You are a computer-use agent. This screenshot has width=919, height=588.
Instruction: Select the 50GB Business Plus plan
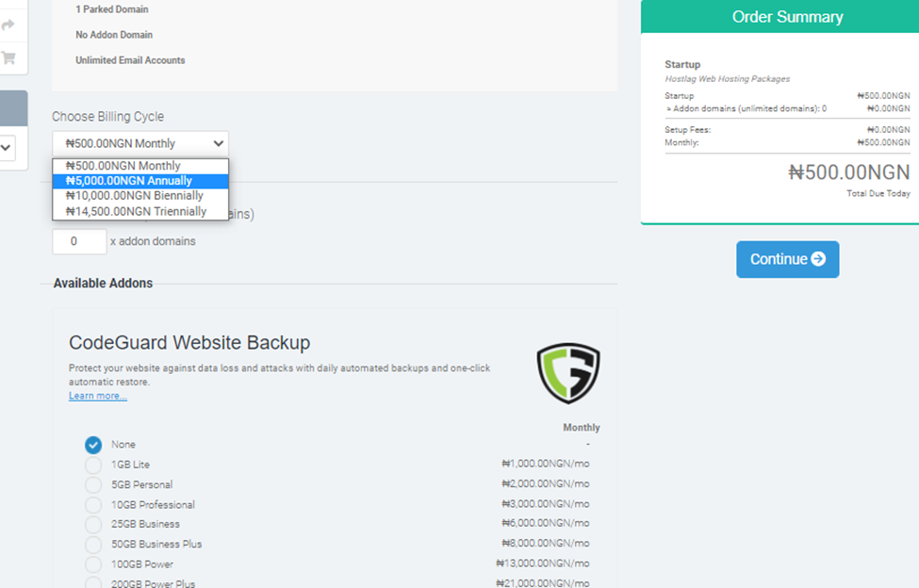click(93, 544)
